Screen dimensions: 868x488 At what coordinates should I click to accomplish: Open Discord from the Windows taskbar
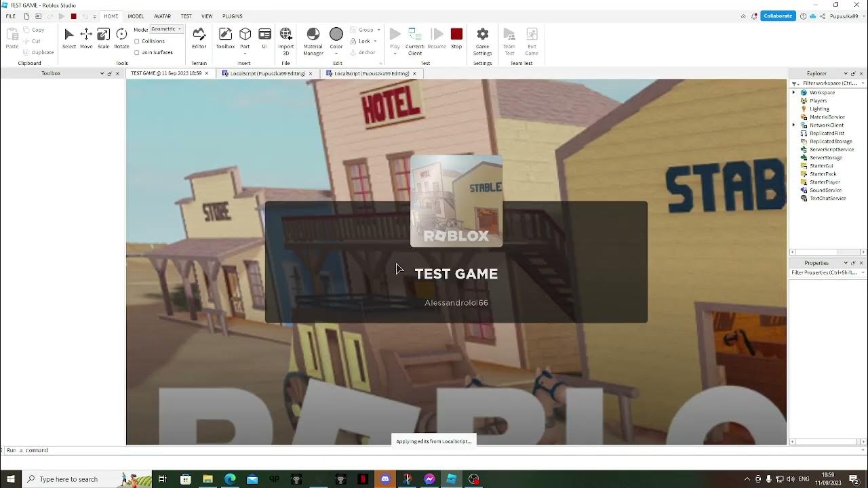pyautogui.click(x=385, y=479)
